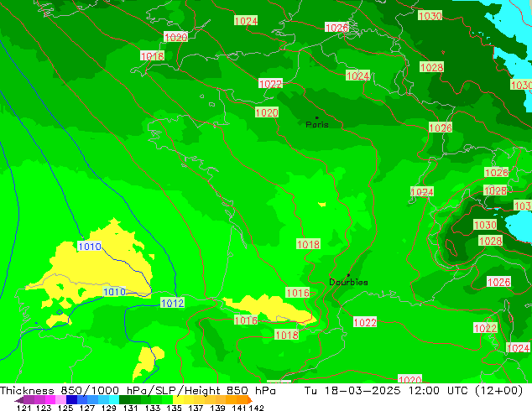Select the black dot marker above Paris
532x411 pixels.
pyautogui.click(x=317, y=117)
